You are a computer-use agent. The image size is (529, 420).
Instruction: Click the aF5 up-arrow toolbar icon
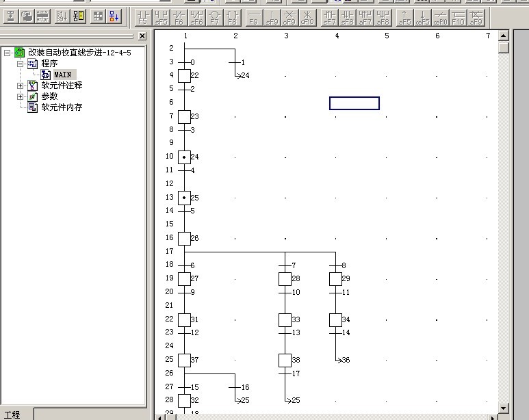click(404, 16)
